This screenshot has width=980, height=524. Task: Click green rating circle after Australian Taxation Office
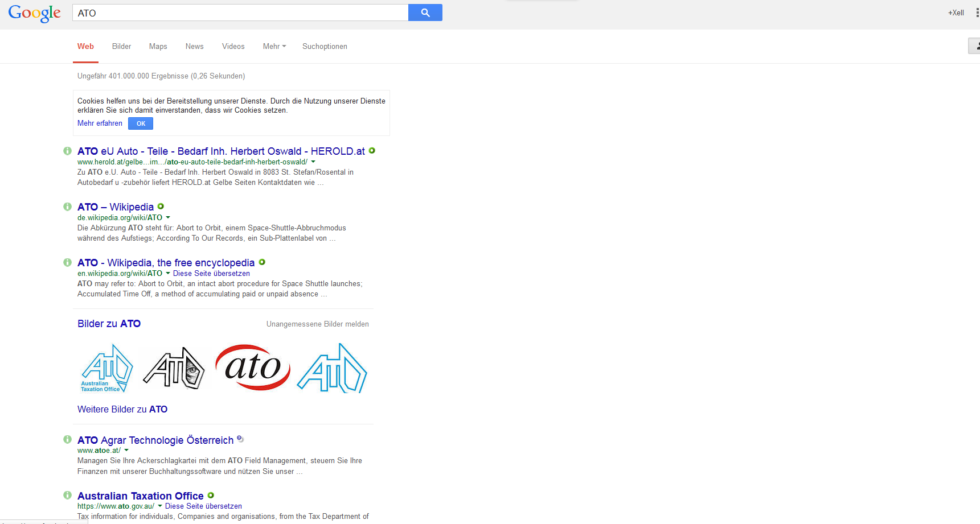tap(211, 495)
